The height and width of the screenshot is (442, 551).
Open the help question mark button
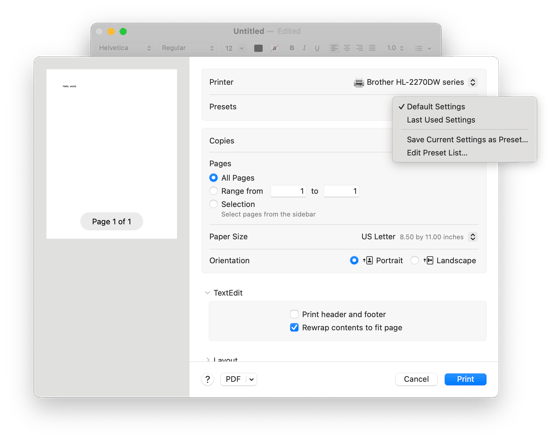(x=208, y=379)
